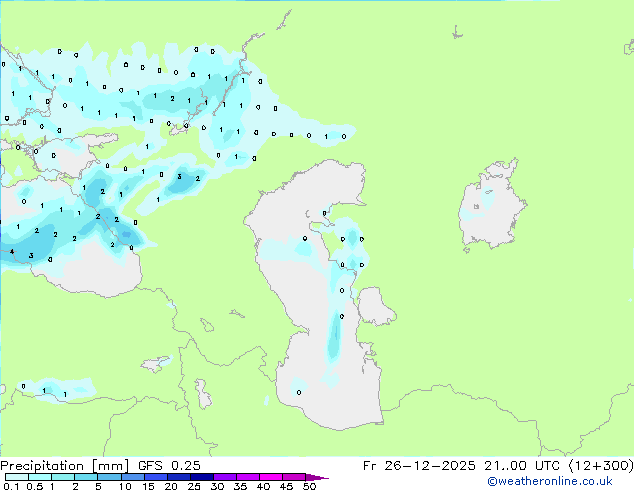Click the '50' legend scale label
The width and height of the screenshot is (634, 490).
click(x=309, y=486)
